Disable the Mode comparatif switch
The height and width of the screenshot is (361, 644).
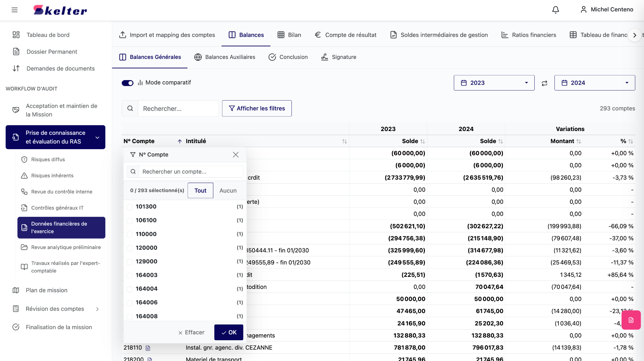click(127, 83)
